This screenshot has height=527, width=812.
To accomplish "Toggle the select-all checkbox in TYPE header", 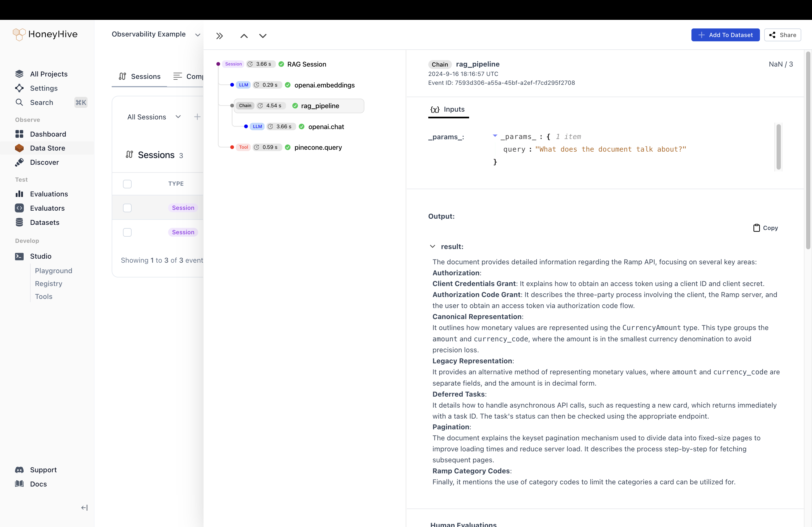I will click(127, 184).
